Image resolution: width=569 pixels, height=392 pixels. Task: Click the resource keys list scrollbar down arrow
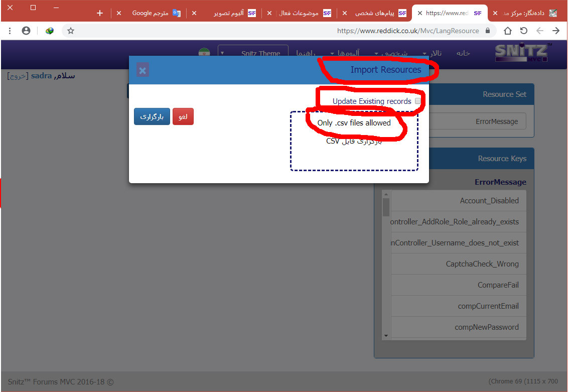click(x=386, y=335)
